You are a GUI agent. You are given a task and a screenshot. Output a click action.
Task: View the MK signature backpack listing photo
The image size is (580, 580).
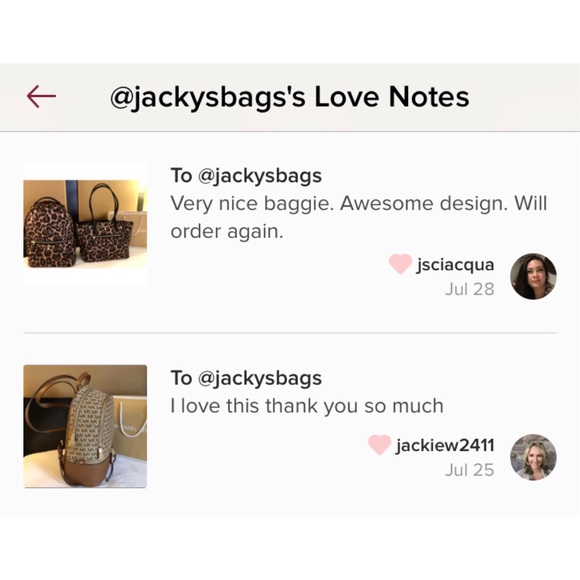85,426
